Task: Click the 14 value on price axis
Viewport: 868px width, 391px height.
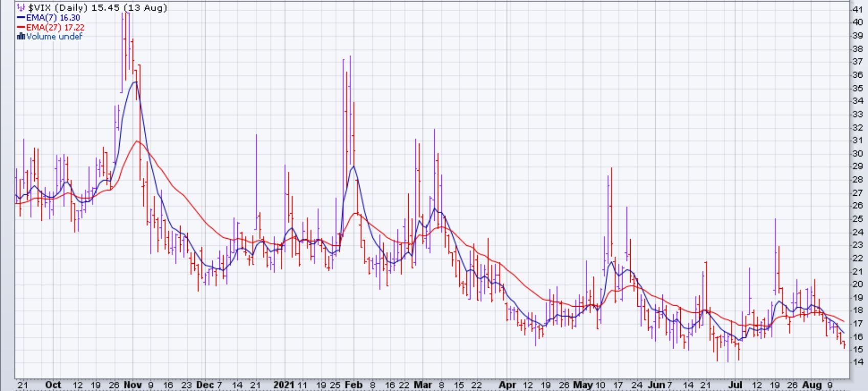Action: [857, 362]
